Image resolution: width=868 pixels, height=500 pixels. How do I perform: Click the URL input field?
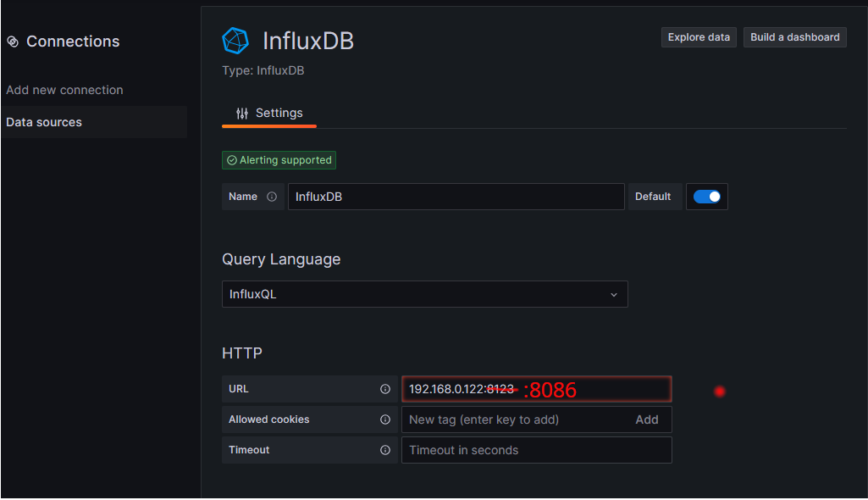[x=536, y=389]
